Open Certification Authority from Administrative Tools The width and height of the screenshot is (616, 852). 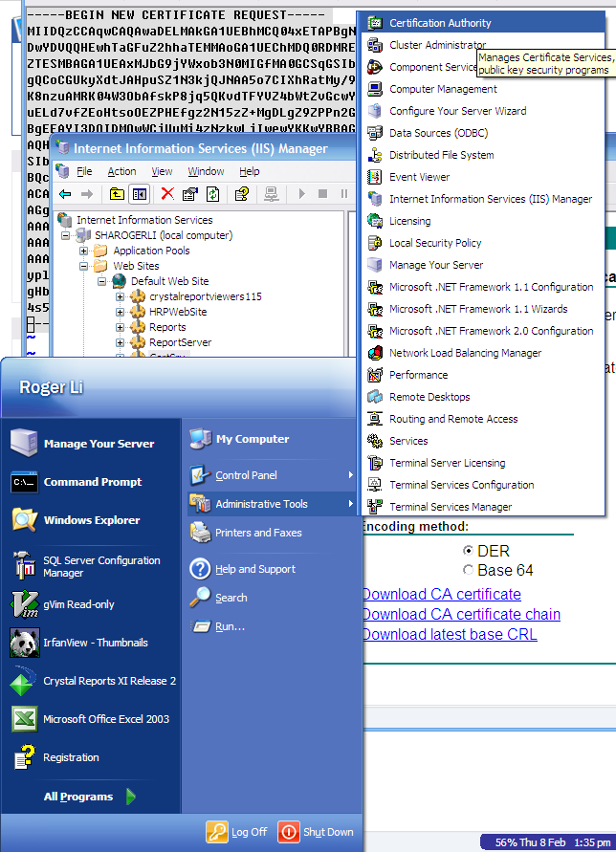439,23
